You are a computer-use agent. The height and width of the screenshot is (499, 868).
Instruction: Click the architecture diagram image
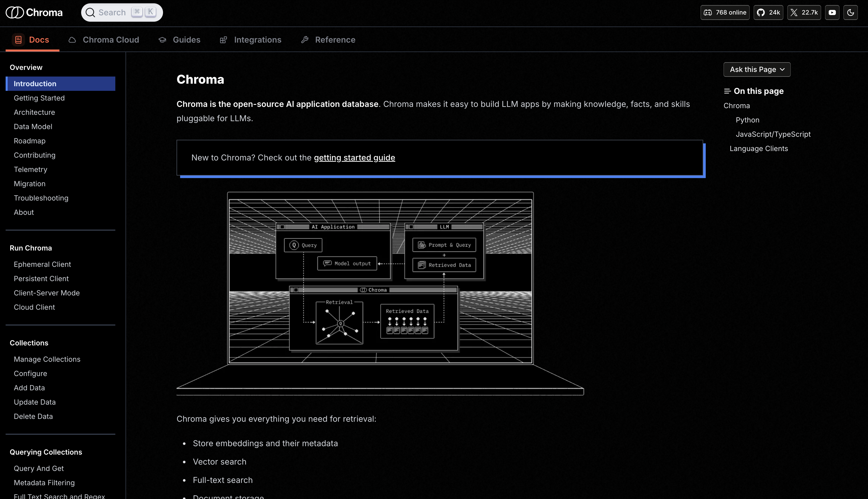coord(380,293)
